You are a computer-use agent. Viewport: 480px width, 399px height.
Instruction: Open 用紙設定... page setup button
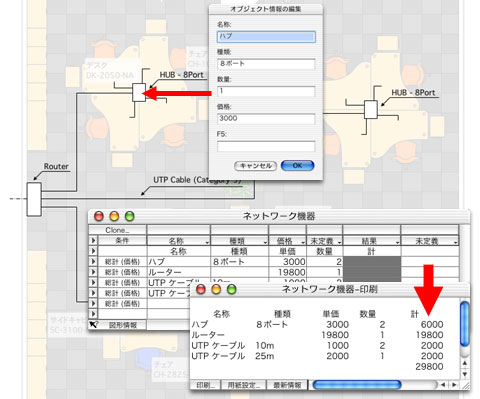(244, 385)
